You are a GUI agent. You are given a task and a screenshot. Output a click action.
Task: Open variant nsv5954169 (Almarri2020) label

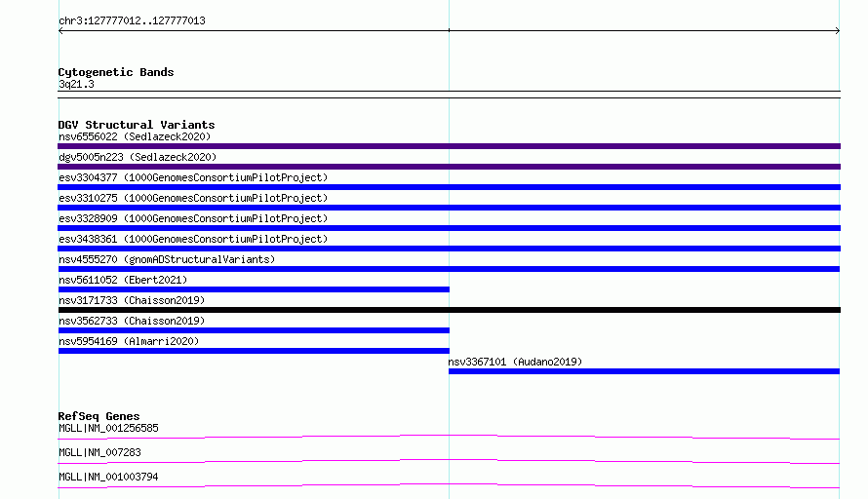tap(129, 341)
